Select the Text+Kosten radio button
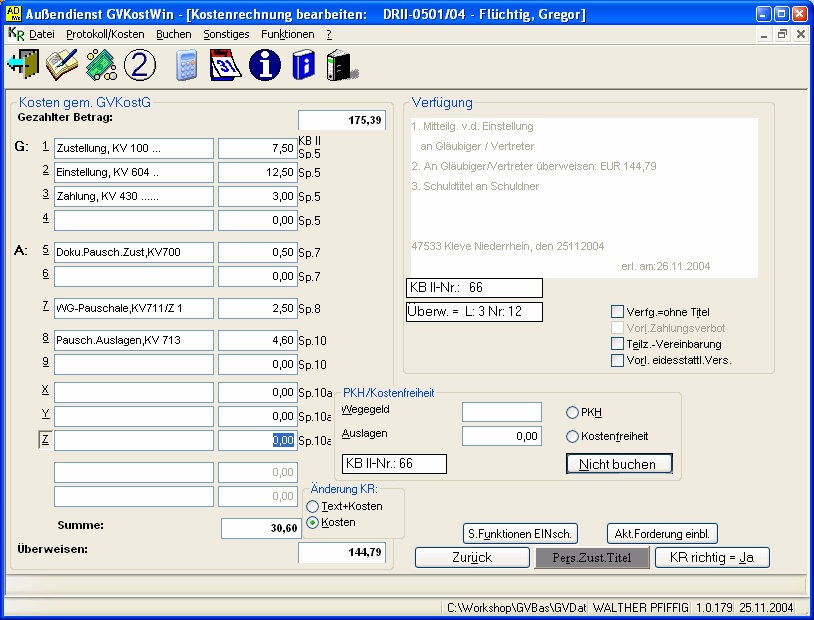This screenshot has width=814, height=620. (313, 506)
